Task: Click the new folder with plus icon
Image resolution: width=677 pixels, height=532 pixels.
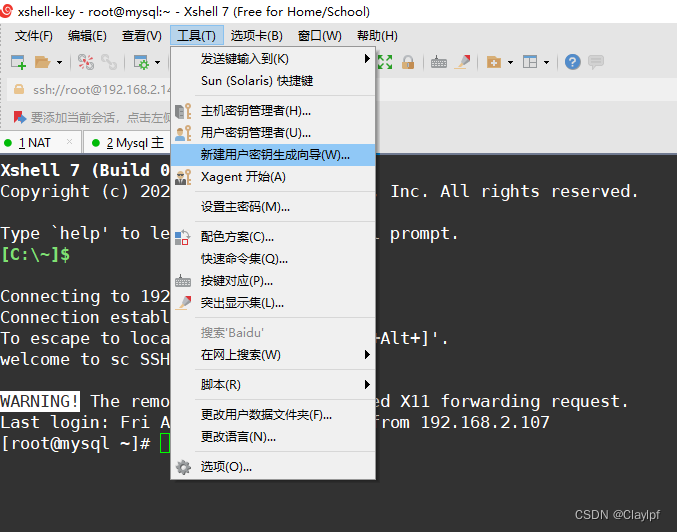Action: point(494,62)
